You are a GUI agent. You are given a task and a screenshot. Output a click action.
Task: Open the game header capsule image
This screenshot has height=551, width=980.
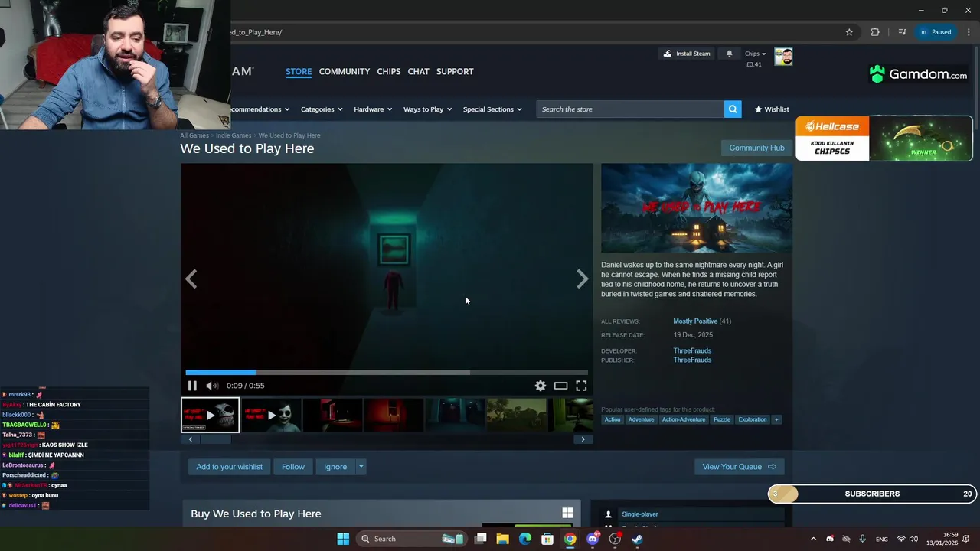pos(697,207)
